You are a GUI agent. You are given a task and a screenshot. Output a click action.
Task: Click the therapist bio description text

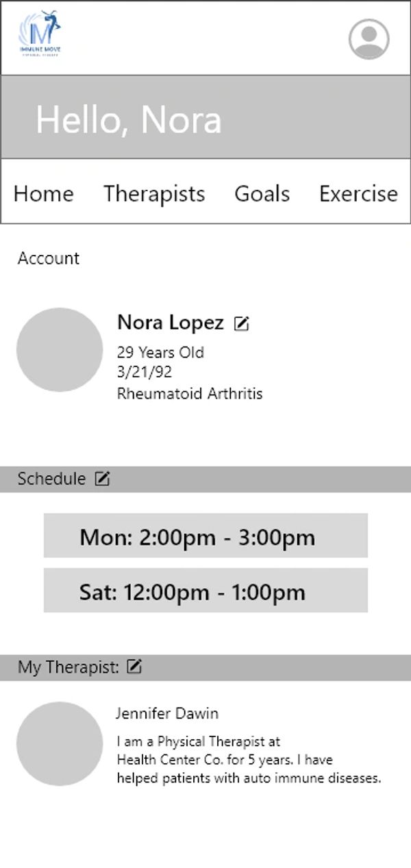248,760
